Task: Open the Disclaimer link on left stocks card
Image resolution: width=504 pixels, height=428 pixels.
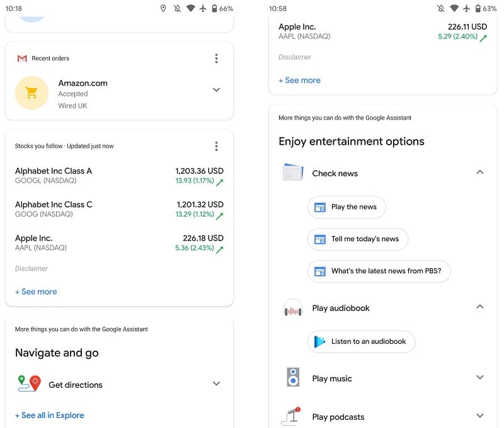Action: [x=31, y=268]
